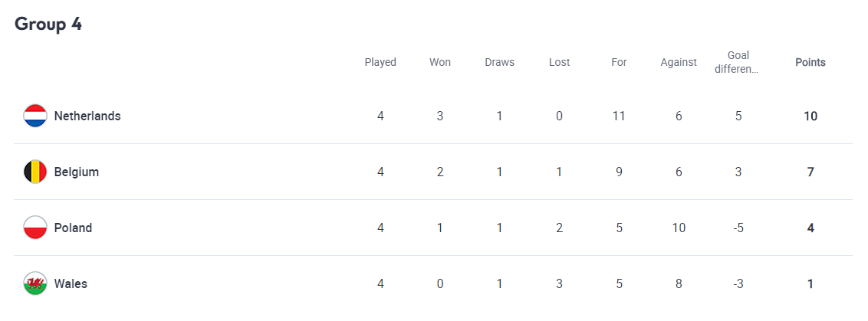Click the Group 4 heading

48,25
